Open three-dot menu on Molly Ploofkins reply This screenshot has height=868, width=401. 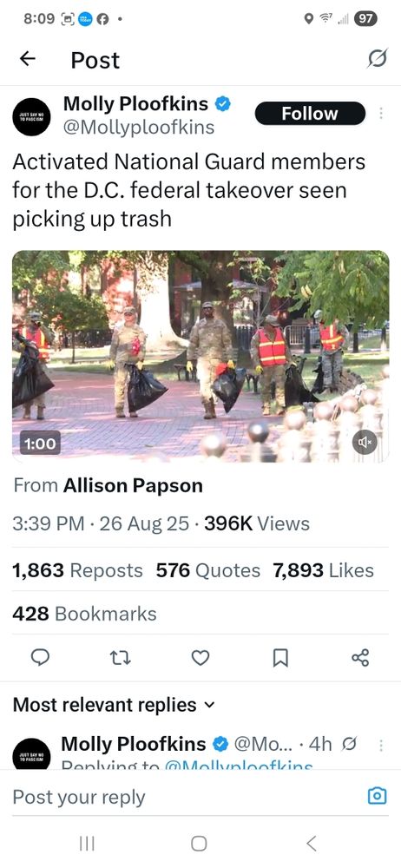click(381, 745)
